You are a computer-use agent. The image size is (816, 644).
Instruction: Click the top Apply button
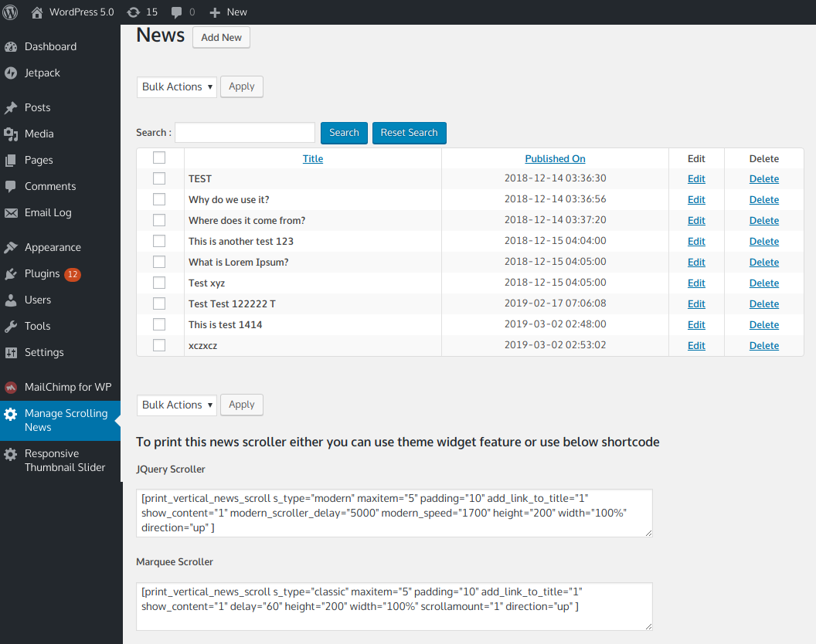(242, 86)
